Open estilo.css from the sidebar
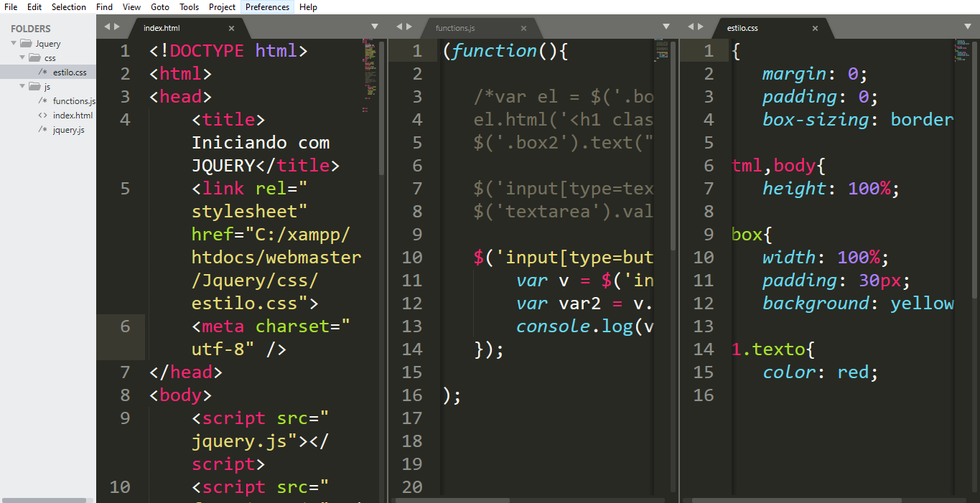The image size is (980, 503). [x=70, y=72]
